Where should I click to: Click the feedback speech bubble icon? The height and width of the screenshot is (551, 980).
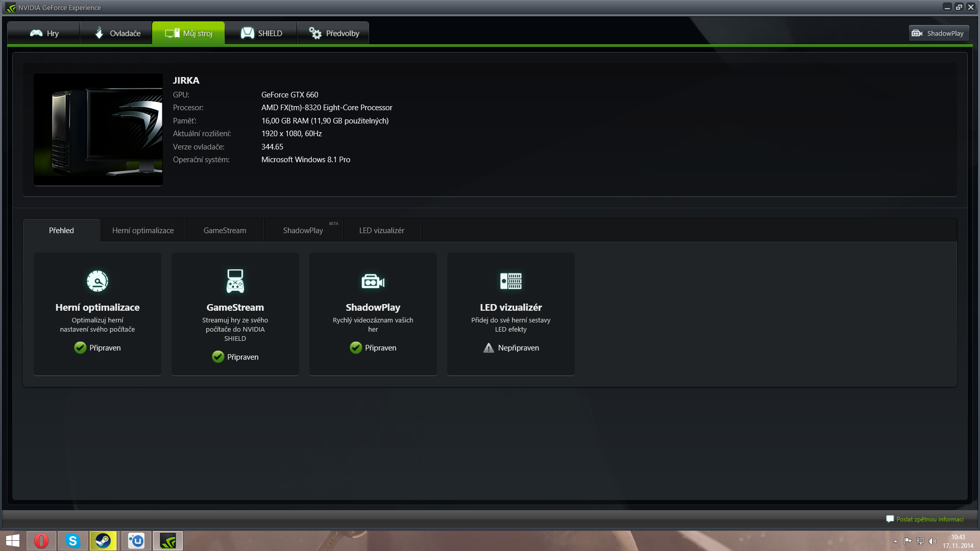click(890, 519)
